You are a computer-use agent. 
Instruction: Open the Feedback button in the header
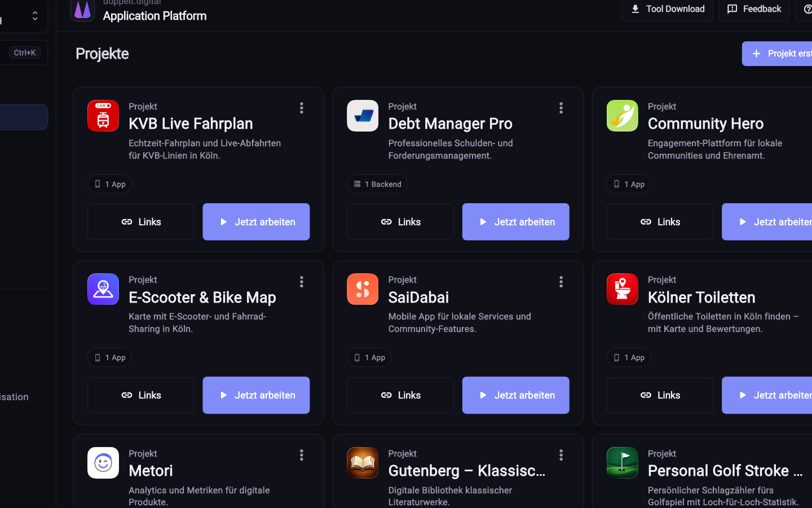pos(754,9)
